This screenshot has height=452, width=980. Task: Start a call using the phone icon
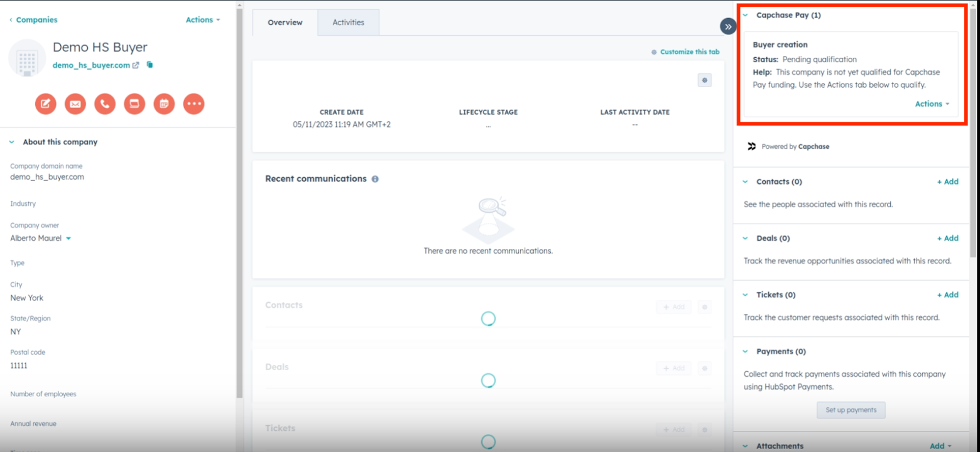(x=105, y=104)
